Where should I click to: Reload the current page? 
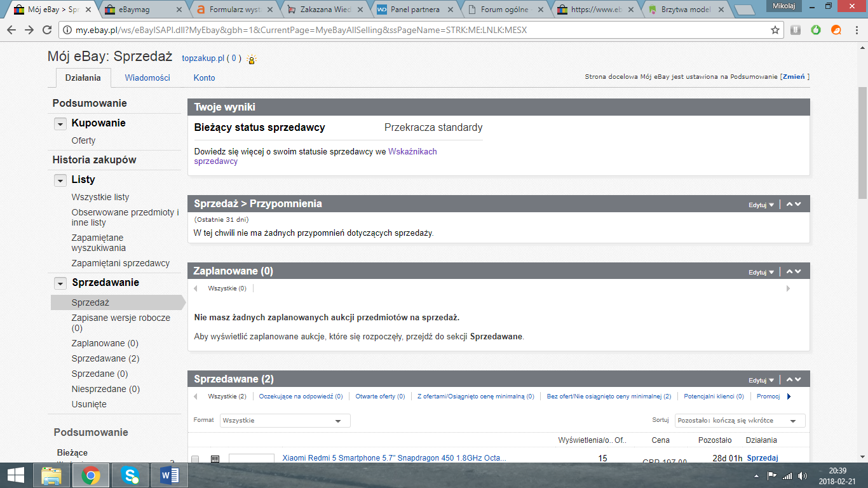pyautogui.click(x=47, y=30)
